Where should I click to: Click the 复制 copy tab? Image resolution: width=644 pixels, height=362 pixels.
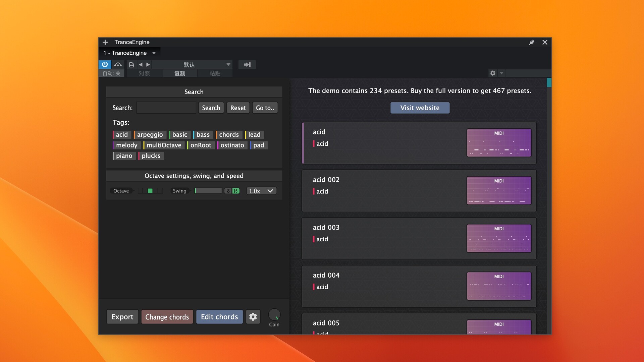180,73
